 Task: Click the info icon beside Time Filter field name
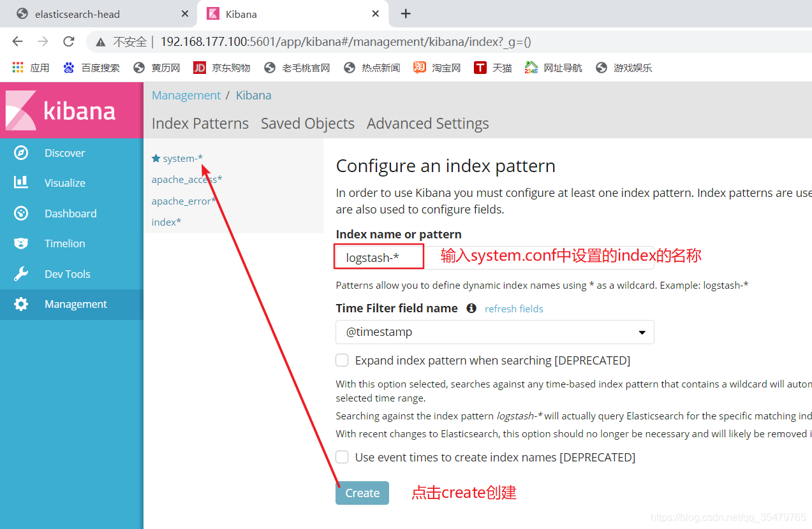pyautogui.click(x=471, y=308)
